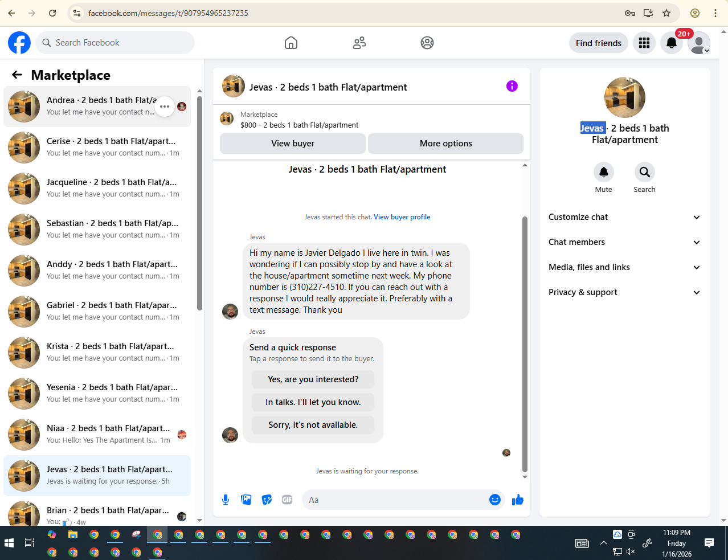Viewport: 728px width, 560px height.
Task: Reload the page
Action: pos(52,13)
